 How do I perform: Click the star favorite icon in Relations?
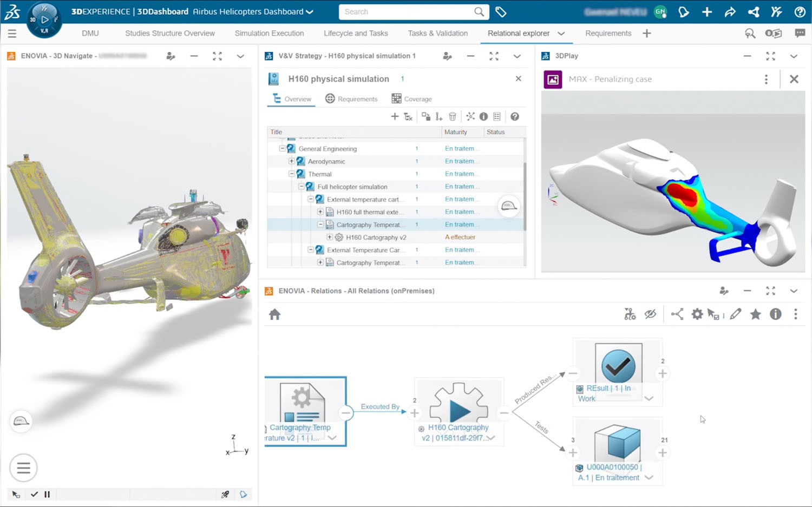click(x=755, y=314)
